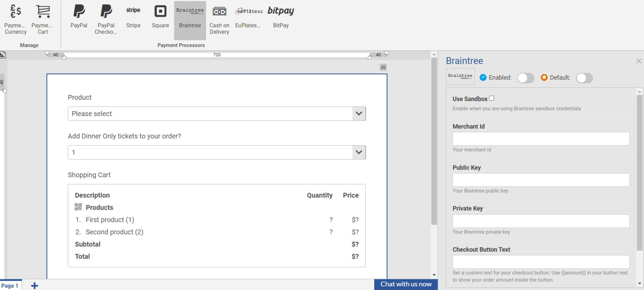Add a new page with plus button
Image resolution: width=644 pixels, height=290 pixels.
34,286
